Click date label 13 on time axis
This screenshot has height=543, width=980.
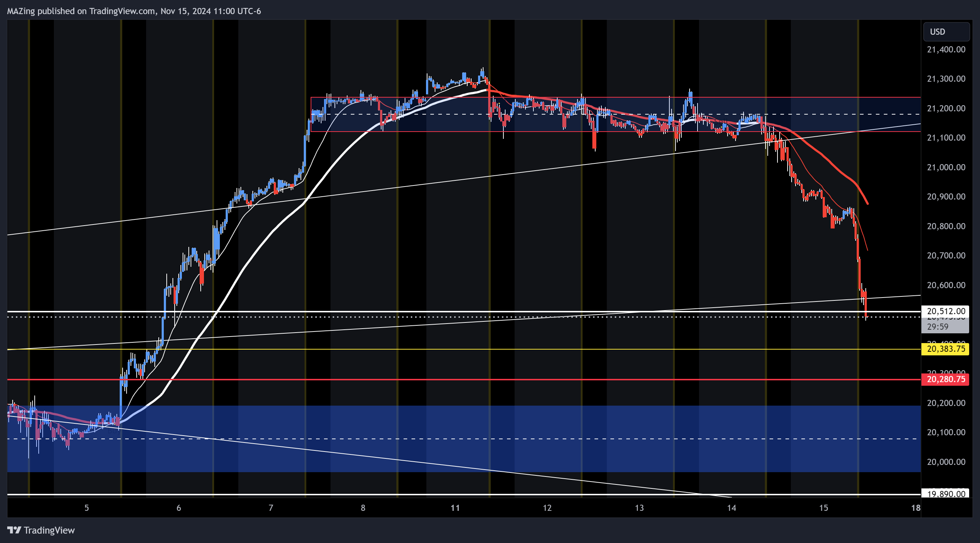639,508
